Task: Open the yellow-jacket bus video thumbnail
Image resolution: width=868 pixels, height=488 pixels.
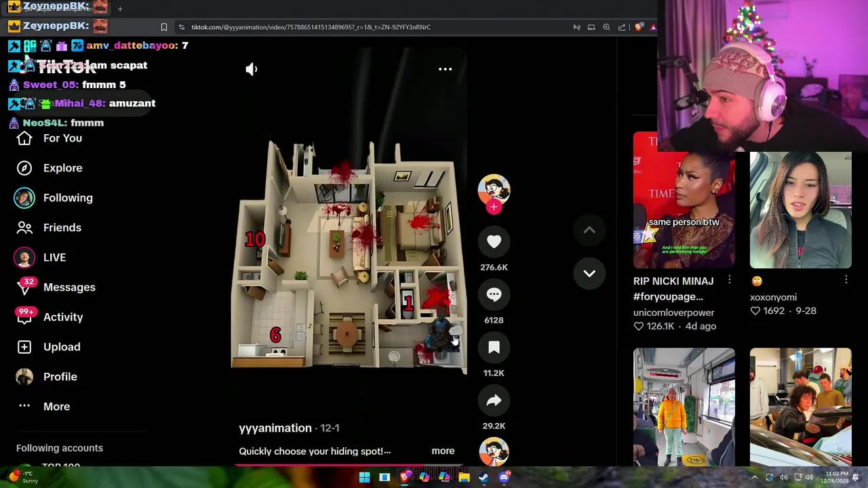Action: [684, 407]
